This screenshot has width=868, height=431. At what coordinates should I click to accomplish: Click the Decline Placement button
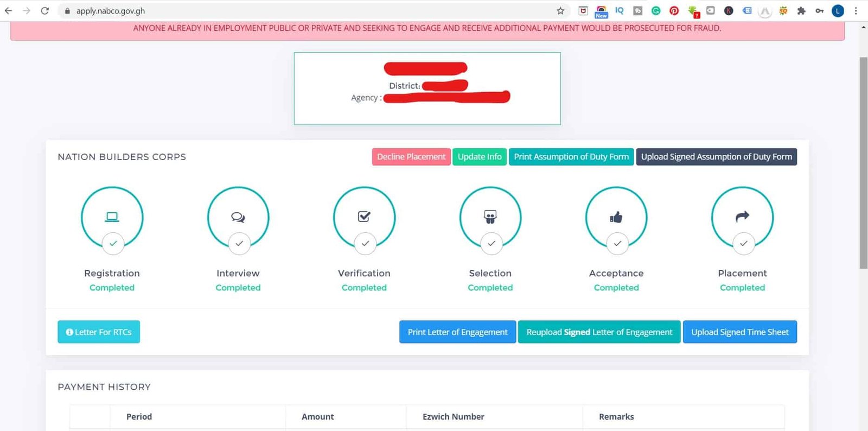coord(411,157)
